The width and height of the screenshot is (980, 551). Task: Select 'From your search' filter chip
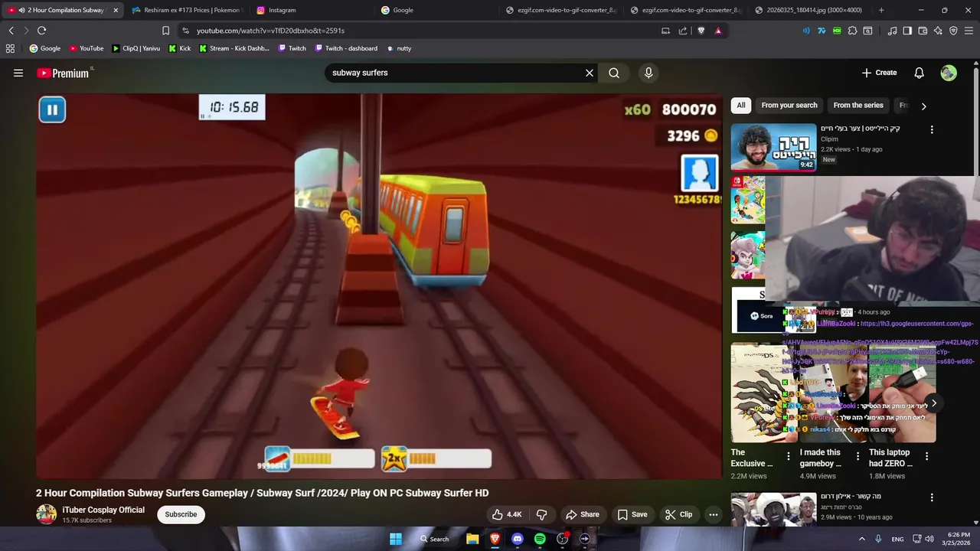pos(789,106)
